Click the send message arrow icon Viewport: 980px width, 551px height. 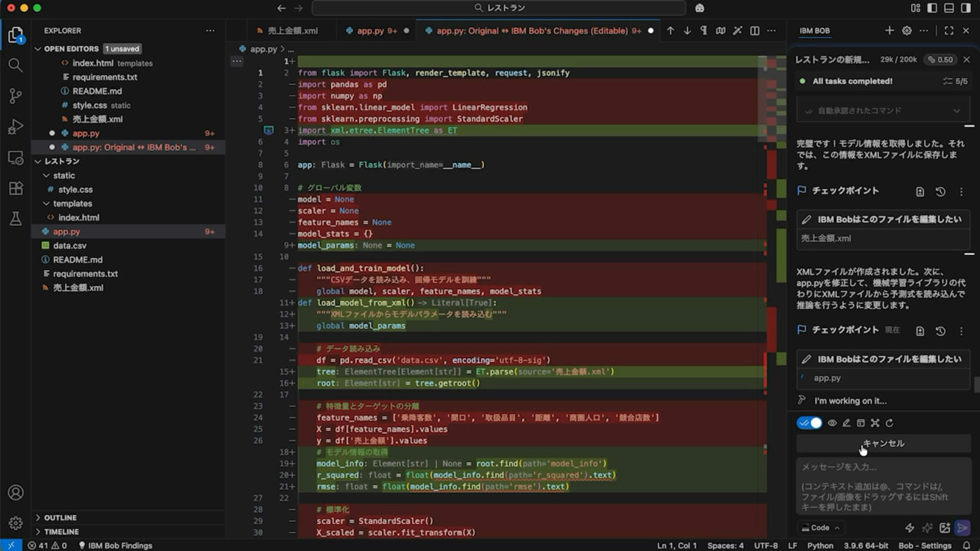coord(962,528)
